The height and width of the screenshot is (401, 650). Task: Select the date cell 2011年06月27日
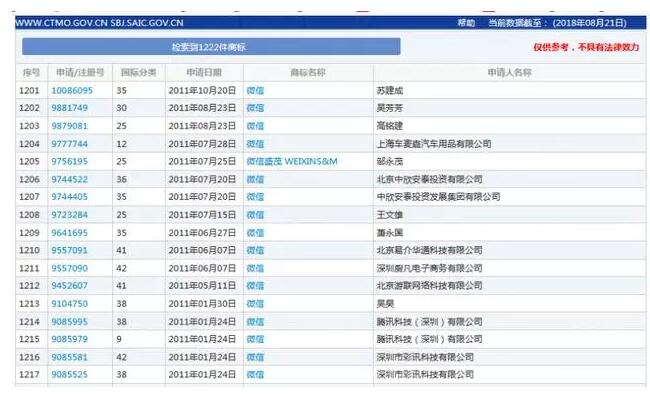point(202,233)
